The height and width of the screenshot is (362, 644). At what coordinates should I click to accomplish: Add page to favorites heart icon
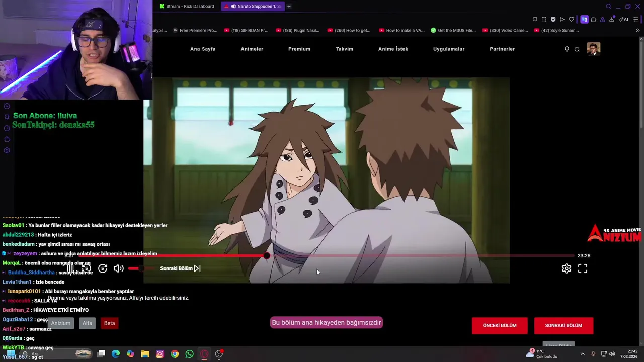pos(571,19)
